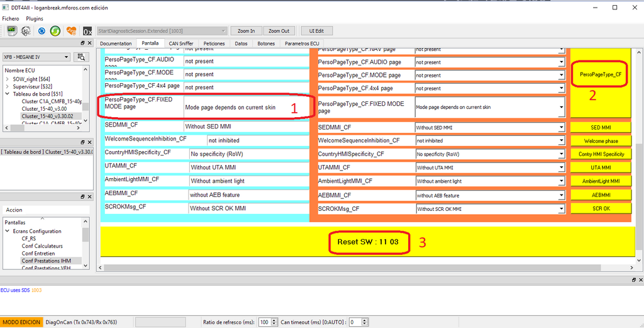Open the XFB - MEGANE IV vehicle dropdown
Viewport: 644px width, 328px height.
(36, 57)
